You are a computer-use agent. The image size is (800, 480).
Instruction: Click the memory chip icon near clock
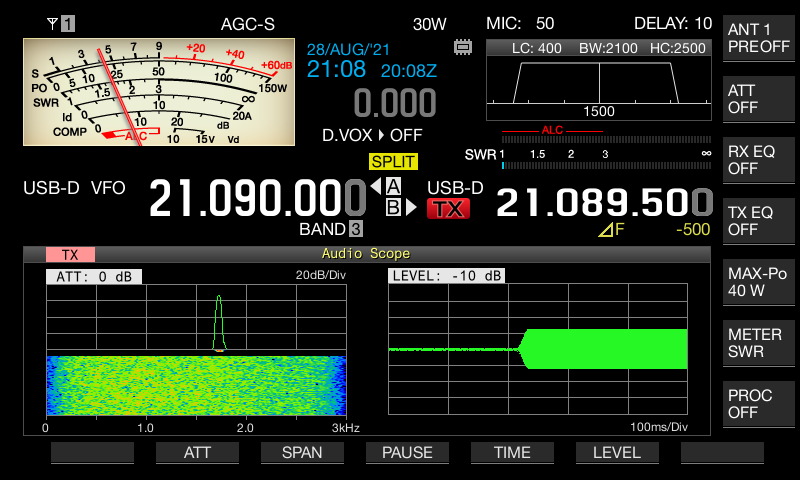[x=463, y=47]
